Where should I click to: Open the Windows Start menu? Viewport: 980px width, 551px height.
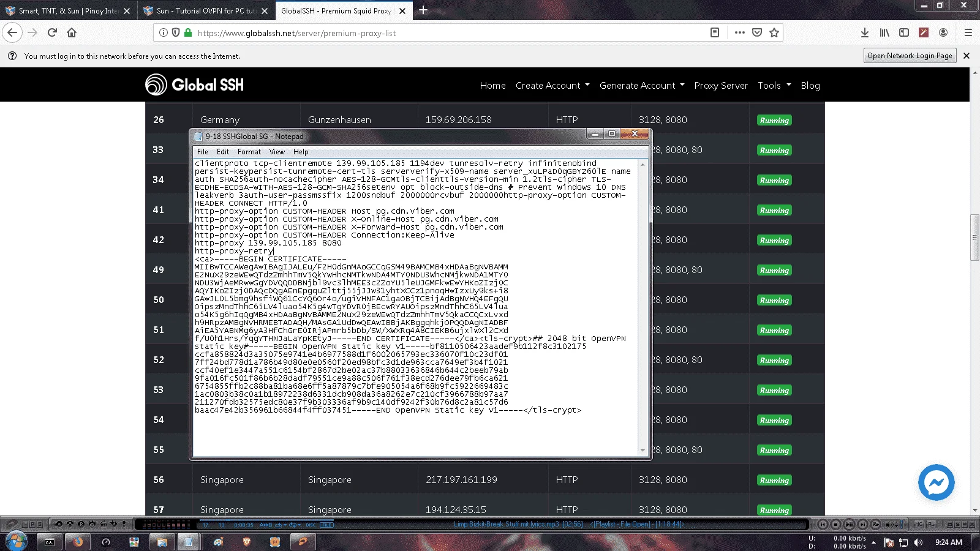[16, 541]
